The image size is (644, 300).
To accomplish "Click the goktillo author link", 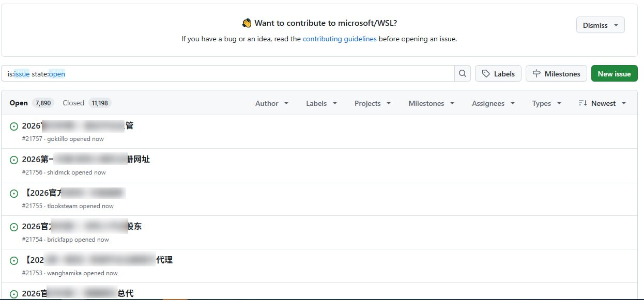I will click(56, 138).
